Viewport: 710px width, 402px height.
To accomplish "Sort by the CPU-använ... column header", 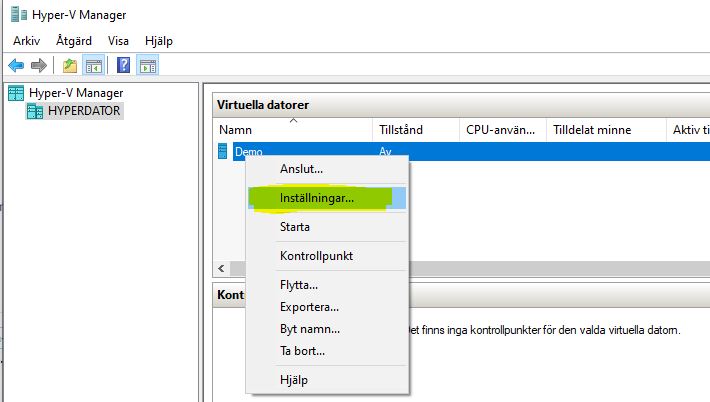I will click(503, 130).
